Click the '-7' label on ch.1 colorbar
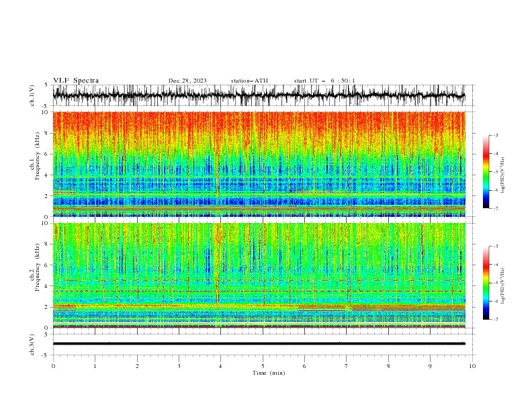Screen dimensions: 532x411 pos(496,208)
